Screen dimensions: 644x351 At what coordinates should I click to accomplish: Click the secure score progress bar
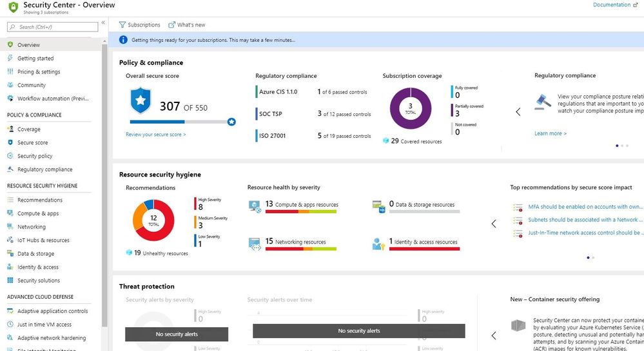coord(182,122)
